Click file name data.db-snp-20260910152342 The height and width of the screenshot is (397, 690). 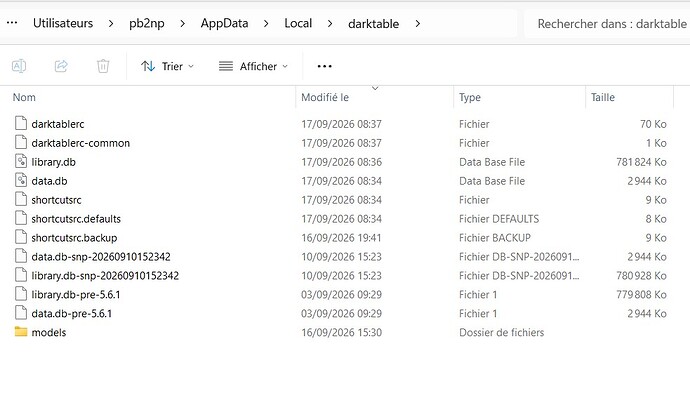pos(101,257)
